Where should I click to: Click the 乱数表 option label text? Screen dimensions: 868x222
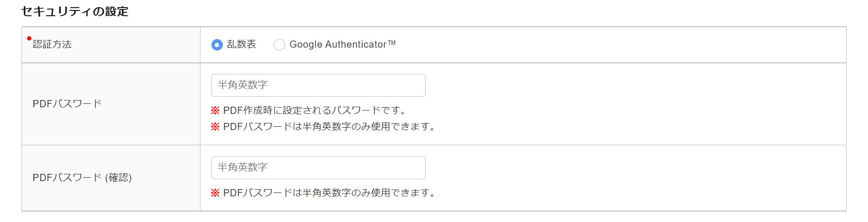click(x=241, y=44)
